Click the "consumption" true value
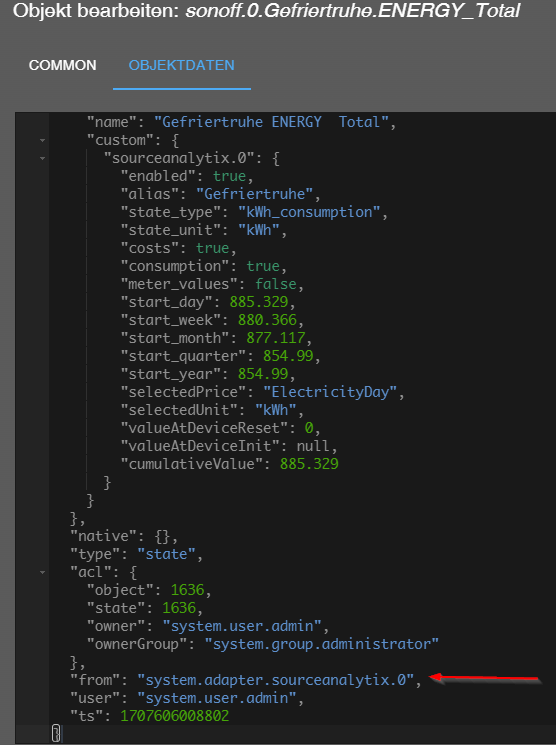 263,267
